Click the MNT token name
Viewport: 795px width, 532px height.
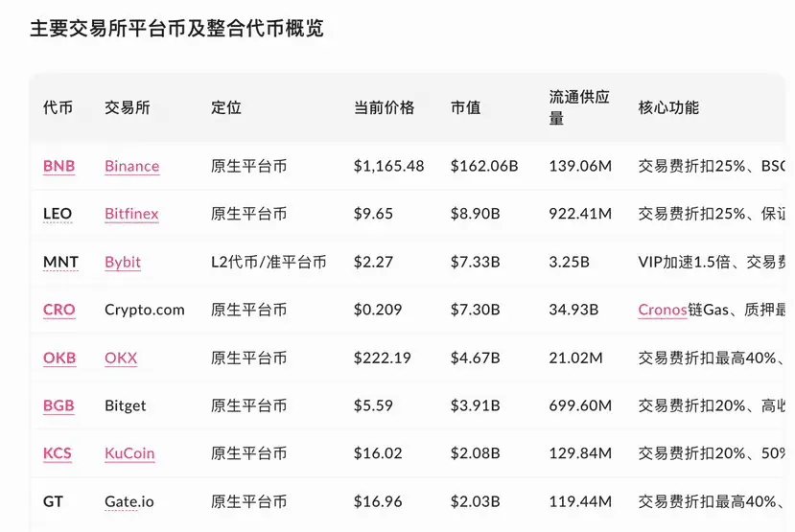tap(60, 262)
